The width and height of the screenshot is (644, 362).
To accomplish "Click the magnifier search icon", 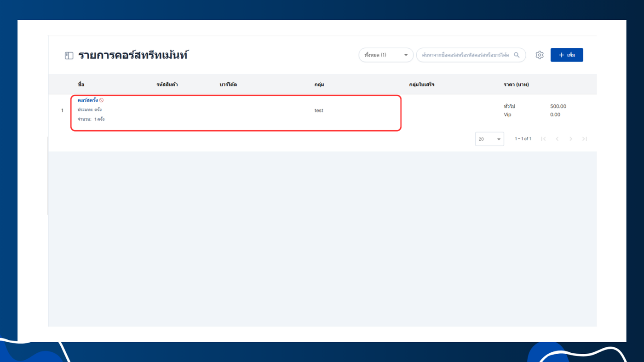I will click(517, 55).
